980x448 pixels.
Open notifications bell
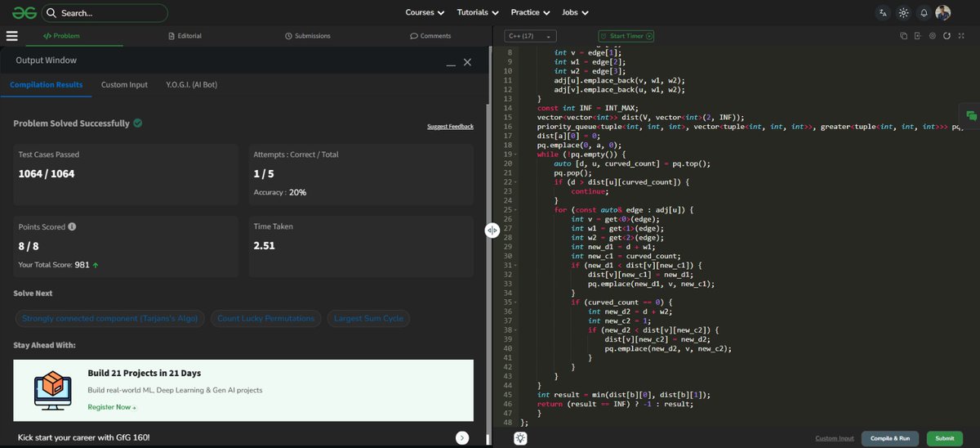point(924,12)
